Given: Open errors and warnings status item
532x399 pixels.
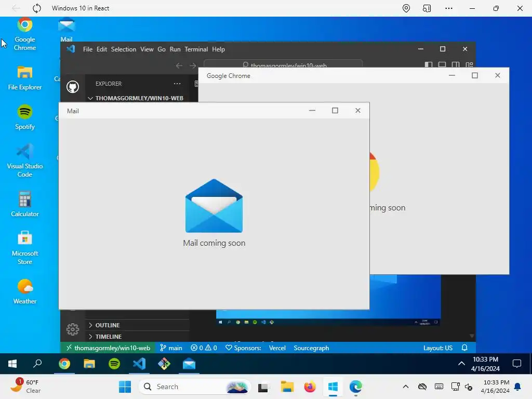Looking at the screenshot, I should 204,348.
